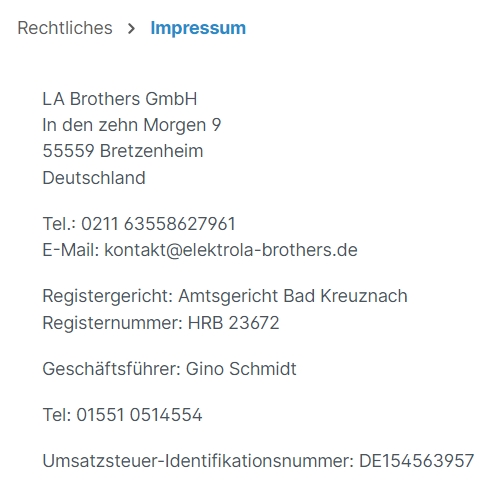The width and height of the screenshot is (484, 481).
Task: Click Registergericht Amtsgericht Bad Kreuznach line
Action: 225,296
